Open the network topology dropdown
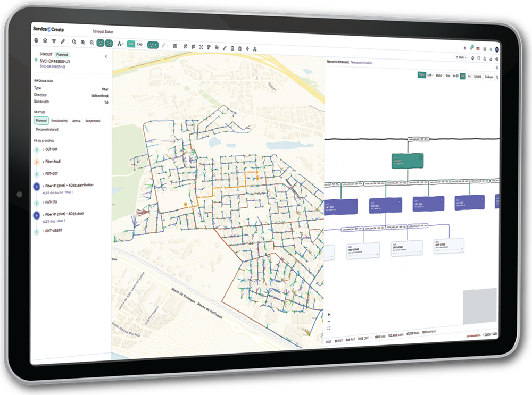The height and width of the screenshot is (395, 532). (x=120, y=44)
